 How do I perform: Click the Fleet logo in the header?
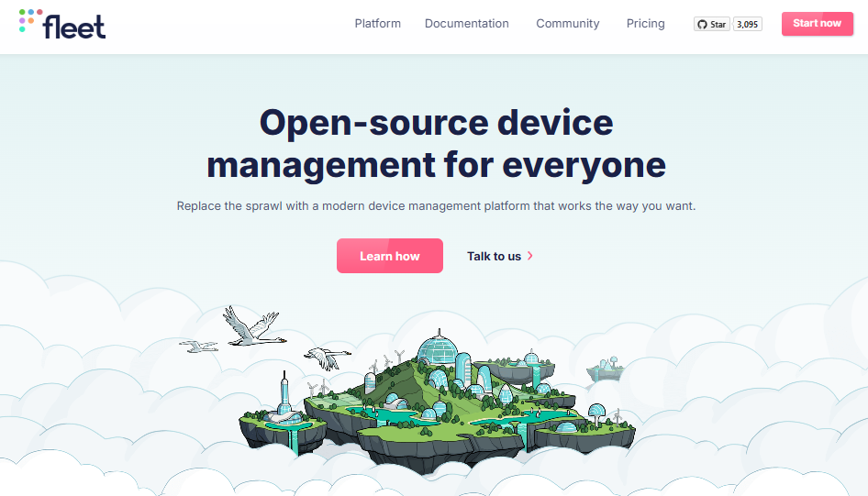(62, 25)
